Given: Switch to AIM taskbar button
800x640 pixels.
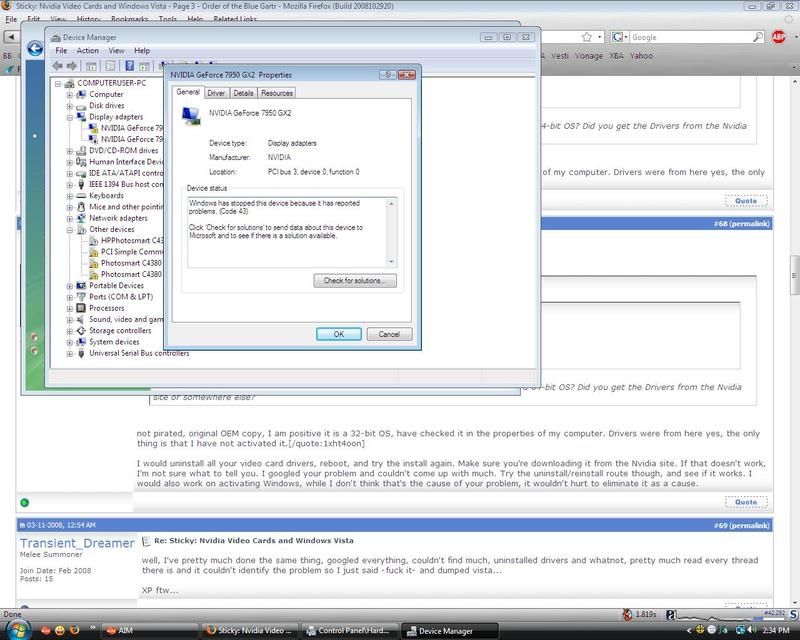Looking at the screenshot, I should tap(149, 631).
